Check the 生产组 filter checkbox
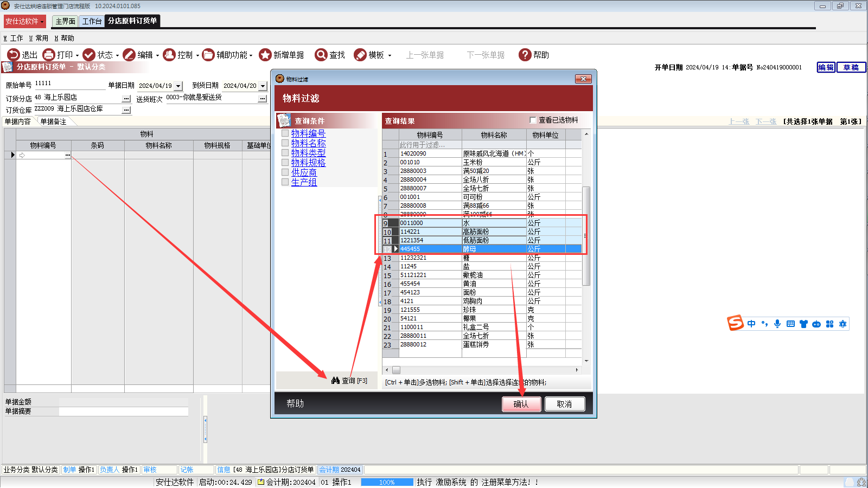This screenshot has width=868, height=488. [285, 182]
